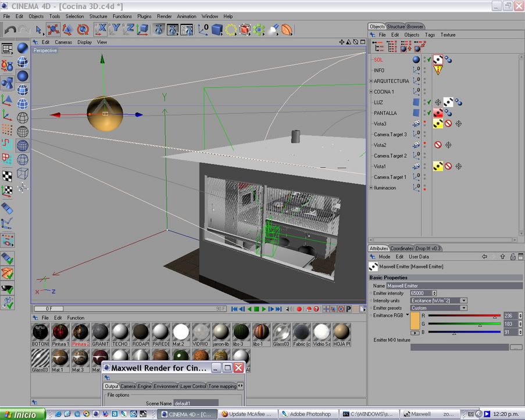525x420 pixels.
Task: Click the red NURBS cube icon
Action: coord(245,30)
